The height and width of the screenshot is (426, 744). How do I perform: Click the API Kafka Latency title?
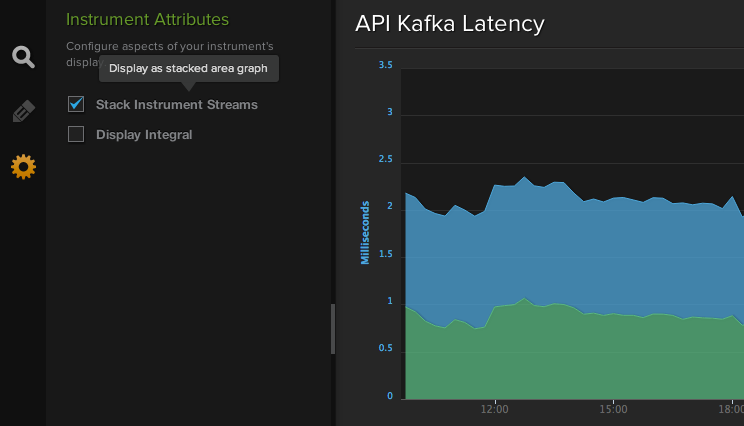click(x=449, y=24)
